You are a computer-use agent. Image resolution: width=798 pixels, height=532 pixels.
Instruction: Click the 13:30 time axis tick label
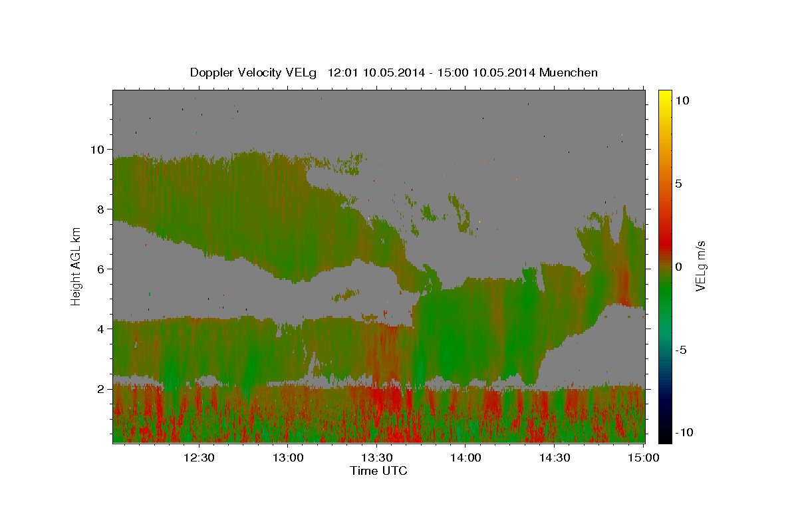(376, 458)
